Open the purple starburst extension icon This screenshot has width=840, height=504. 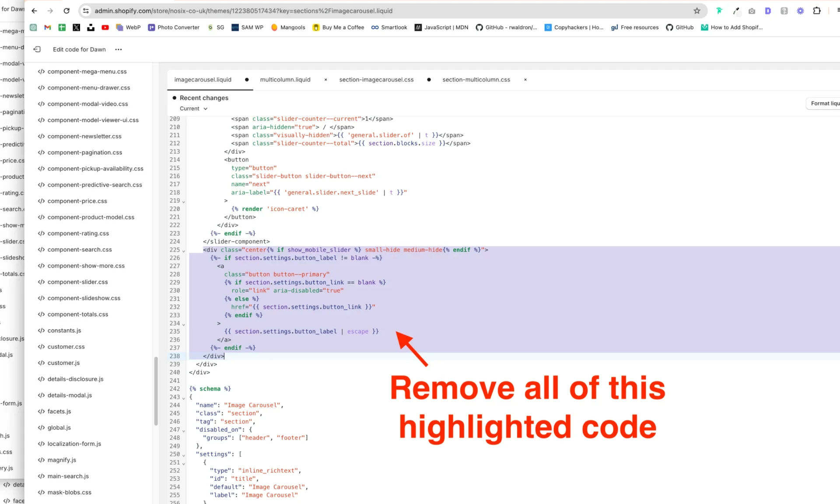801,11
